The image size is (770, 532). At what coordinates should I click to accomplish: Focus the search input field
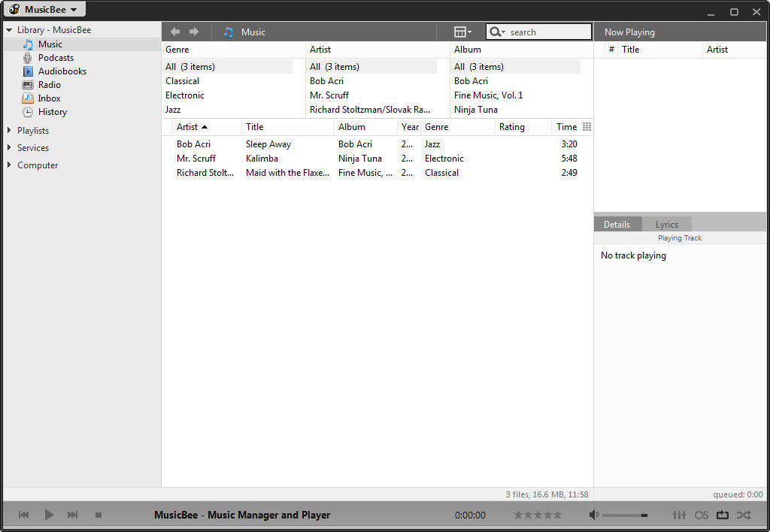coord(549,32)
